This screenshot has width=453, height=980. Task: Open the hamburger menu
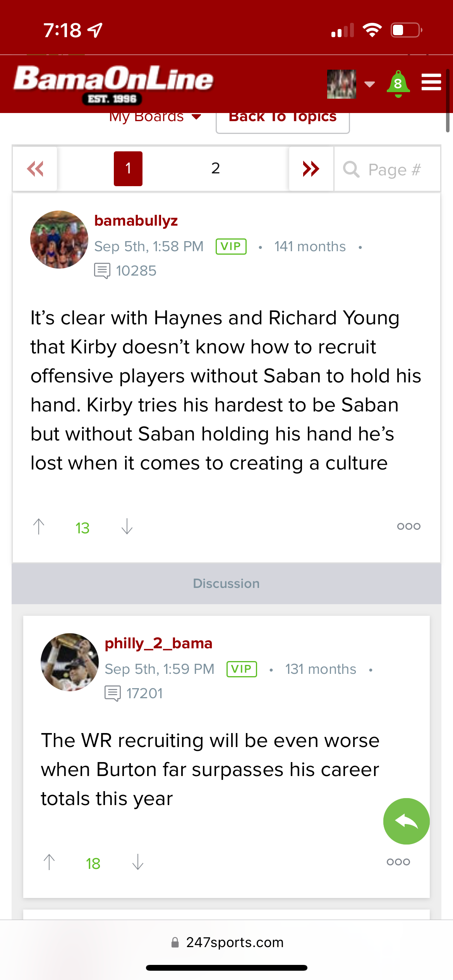point(431,82)
